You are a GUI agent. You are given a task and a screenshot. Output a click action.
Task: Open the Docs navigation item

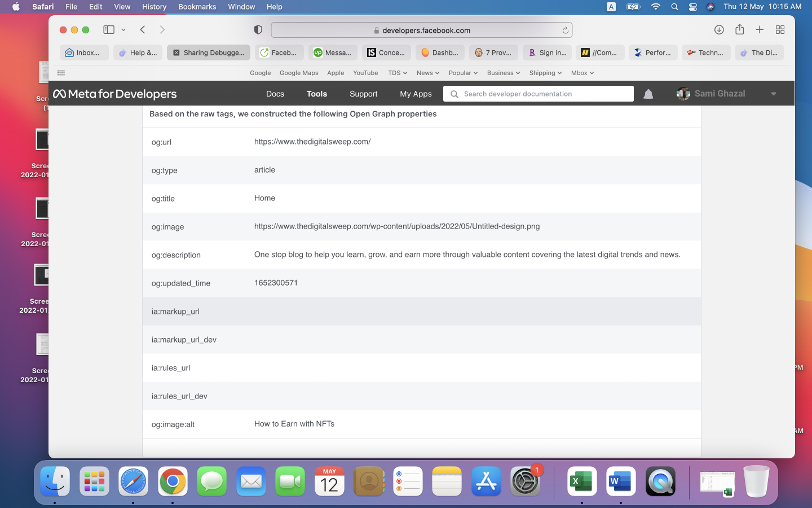click(275, 94)
